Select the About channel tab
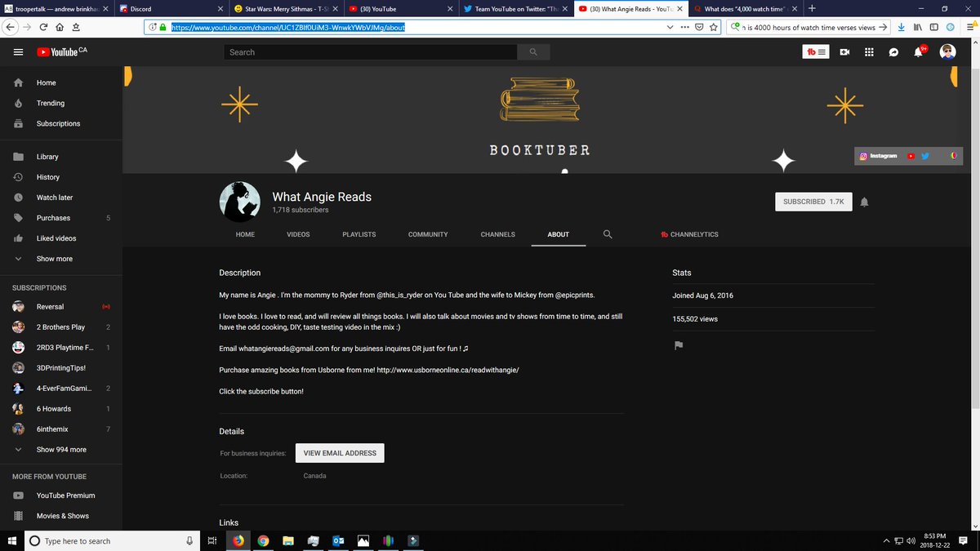980x551 pixels. pos(558,234)
